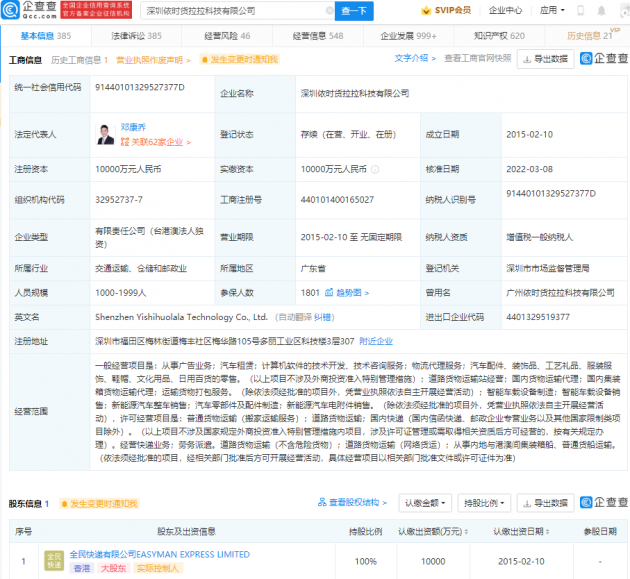Click 发生变更时通知我 in 股东信息 section
The height and width of the screenshot is (579, 630).
(99, 504)
